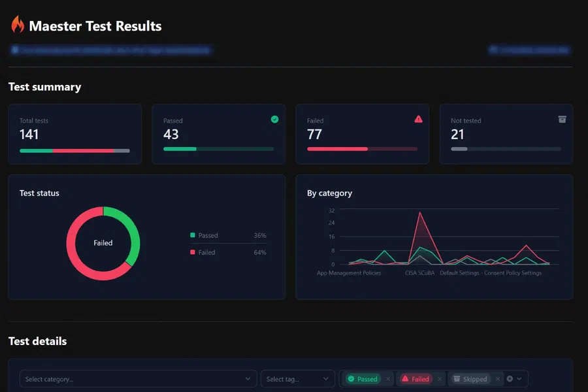Click the "CISA SCuBA" axis label
The width and height of the screenshot is (588, 392).
[419, 272]
